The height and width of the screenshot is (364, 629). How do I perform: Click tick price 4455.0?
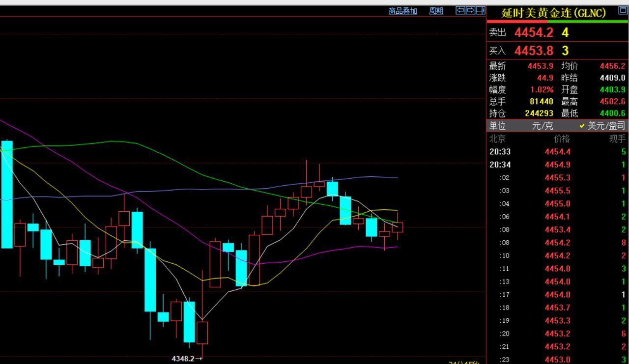tap(558, 204)
